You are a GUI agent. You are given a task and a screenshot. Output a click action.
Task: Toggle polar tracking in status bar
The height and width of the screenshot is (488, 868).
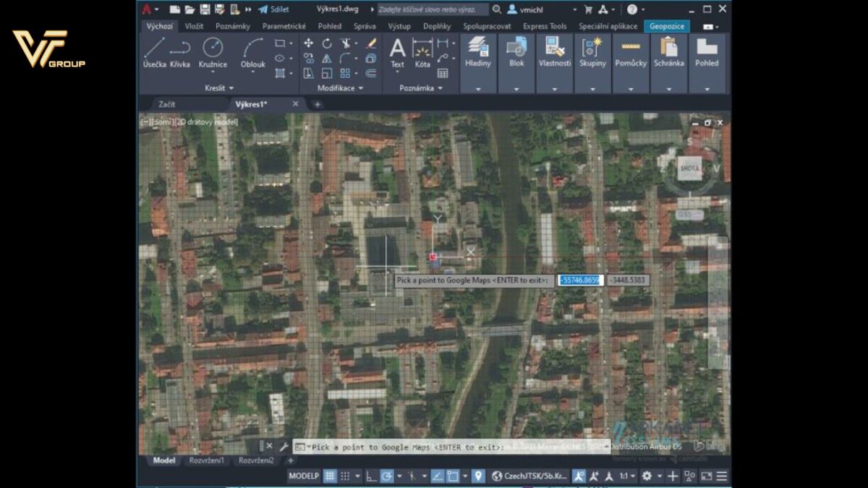(x=387, y=476)
